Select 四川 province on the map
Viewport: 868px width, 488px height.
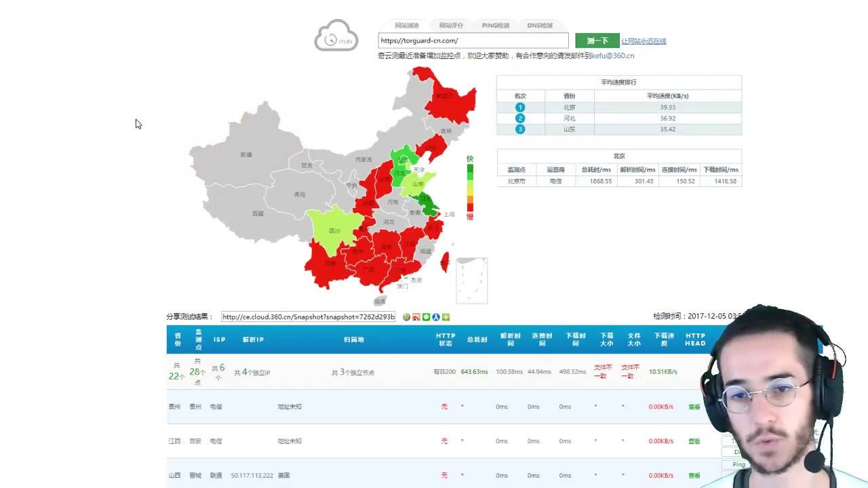334,231
